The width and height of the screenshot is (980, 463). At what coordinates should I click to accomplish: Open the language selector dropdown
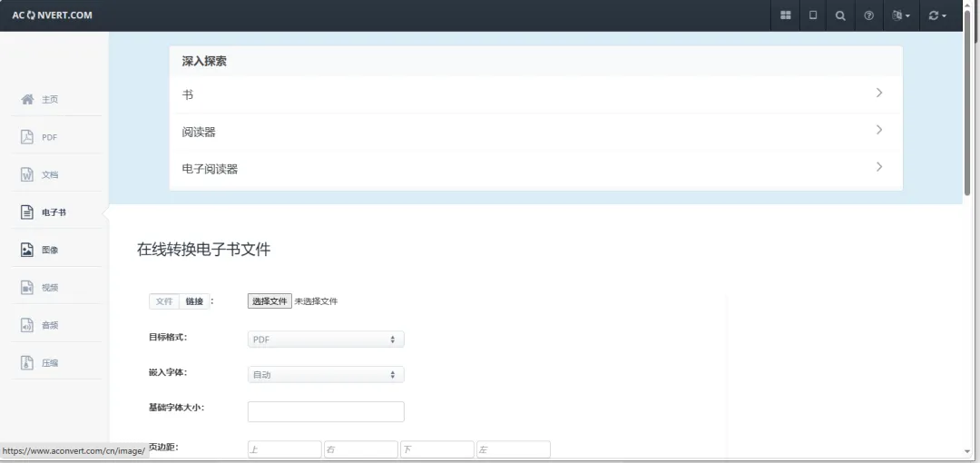(901, 15)
